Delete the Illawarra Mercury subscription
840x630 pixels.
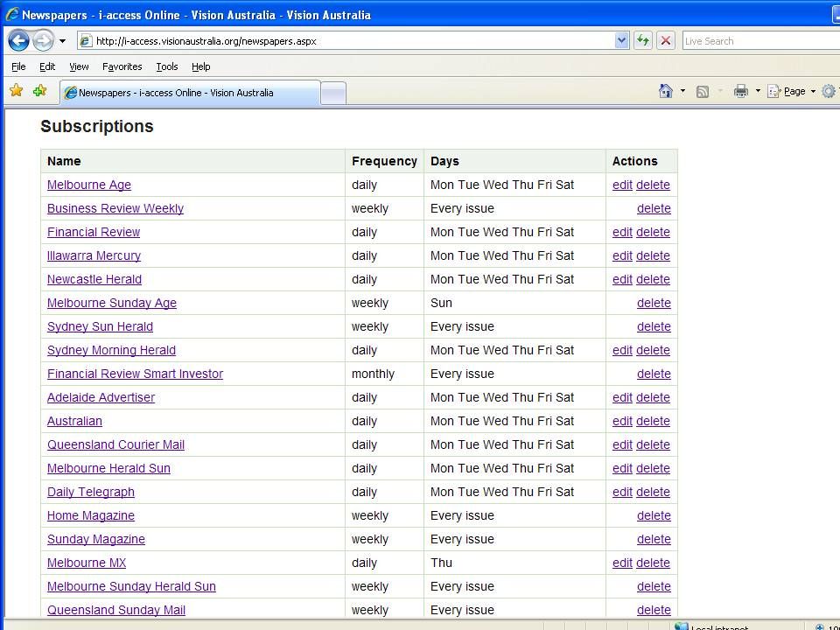653,255
